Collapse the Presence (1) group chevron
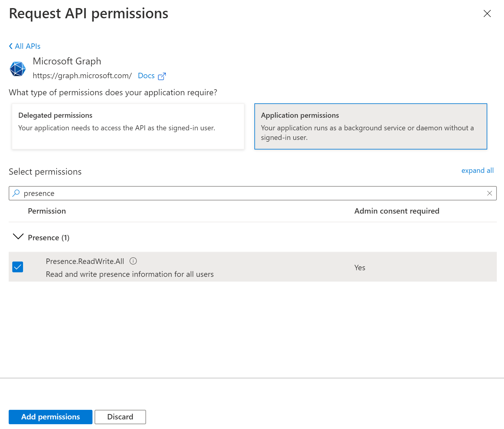 coord(18,237)
